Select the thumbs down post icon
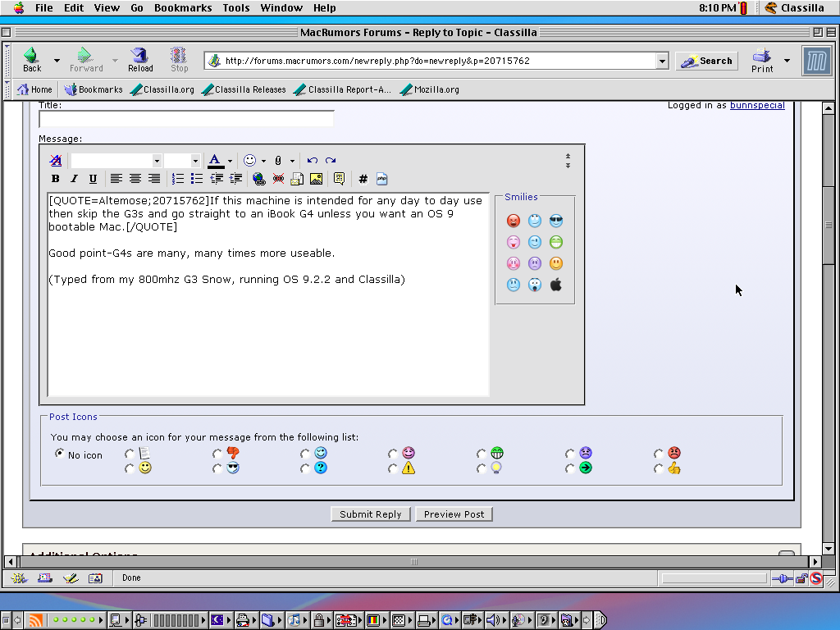The image size is (840, 630). pos(217,454)
